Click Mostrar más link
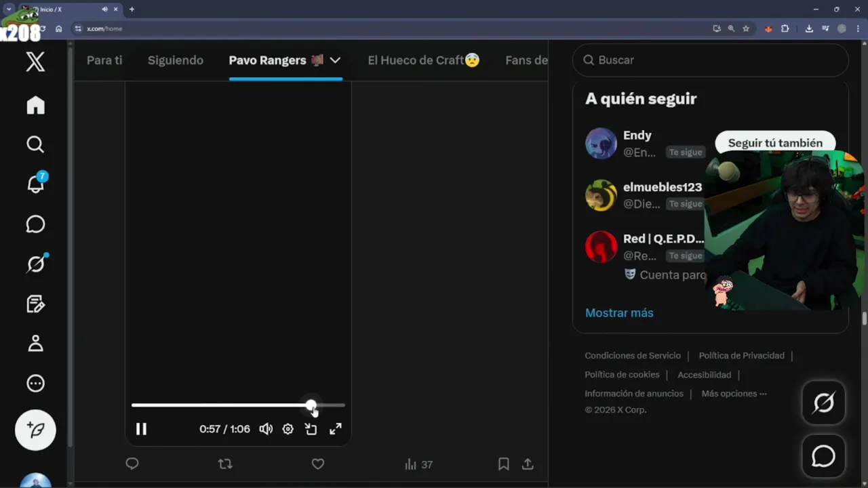This screenshot has width=868, height=488. click(619, 313)
